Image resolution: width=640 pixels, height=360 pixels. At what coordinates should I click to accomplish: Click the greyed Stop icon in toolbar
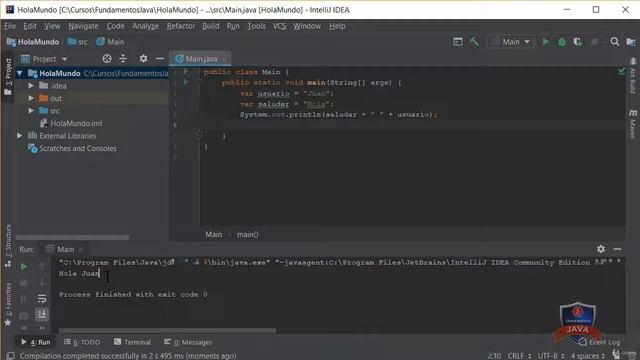[595, 42]
